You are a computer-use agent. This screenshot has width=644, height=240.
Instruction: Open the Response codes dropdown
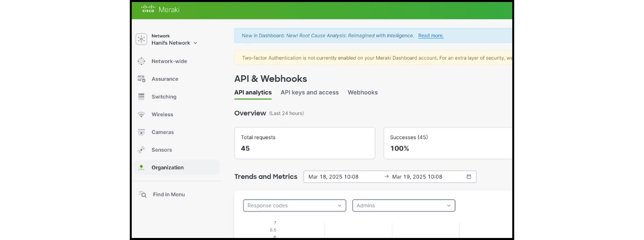(295, 205)
